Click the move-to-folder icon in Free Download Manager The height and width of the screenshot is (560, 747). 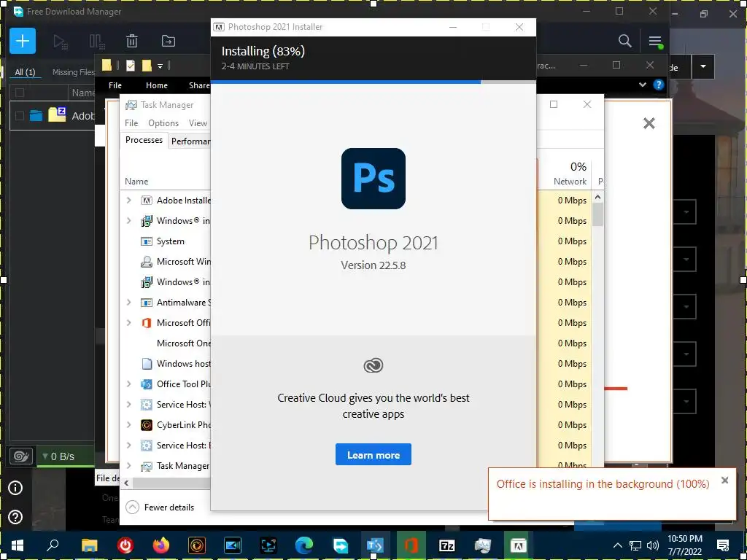(x=169, y=41)
